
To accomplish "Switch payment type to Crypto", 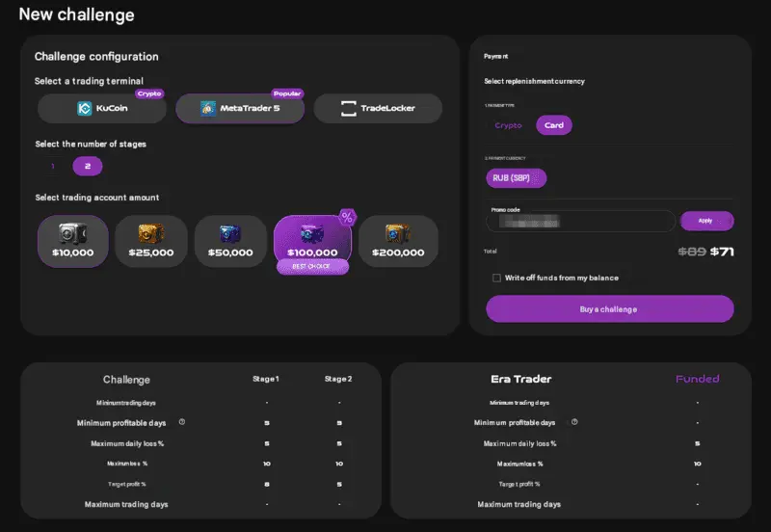I will 508,125.
